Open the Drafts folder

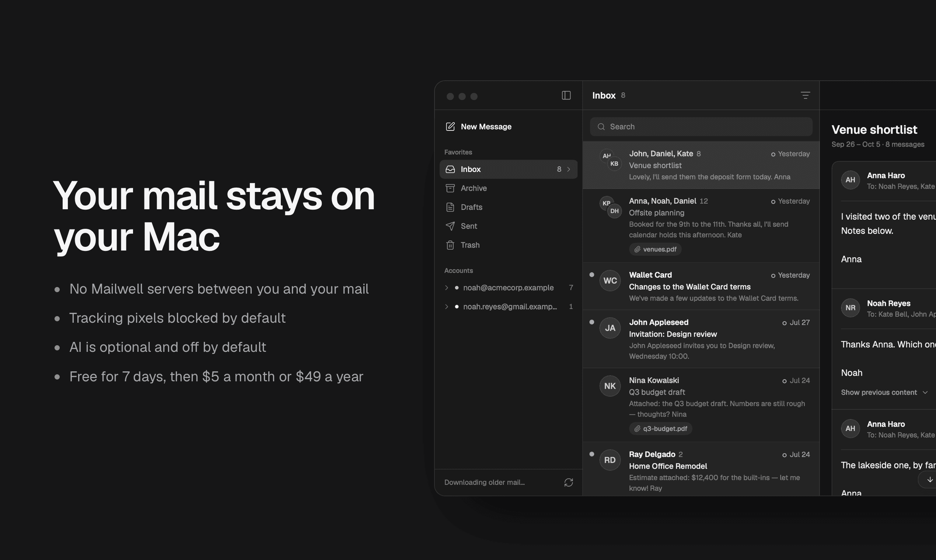pos(509,207)
